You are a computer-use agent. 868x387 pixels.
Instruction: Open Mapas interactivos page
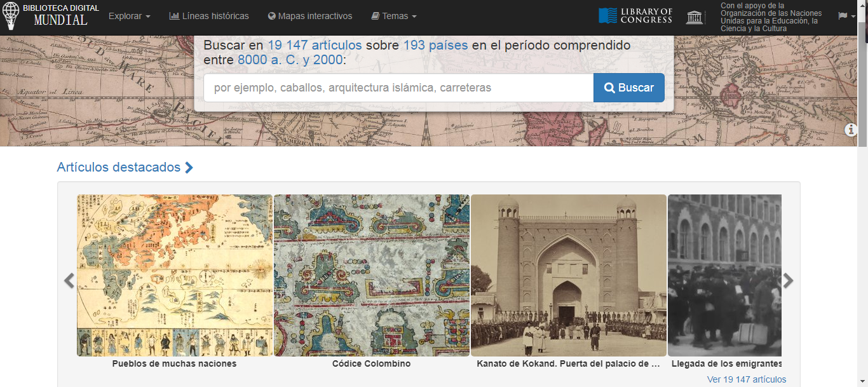tap(310, 16)
